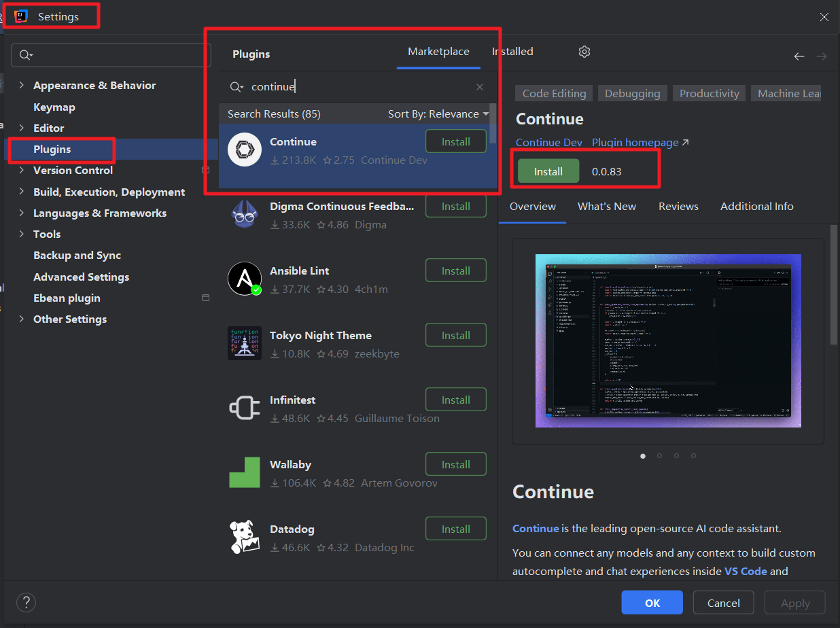Select the fourth screenshot carousel dot
The height and width of the screenshot is (628, 840).
[693, 456]
